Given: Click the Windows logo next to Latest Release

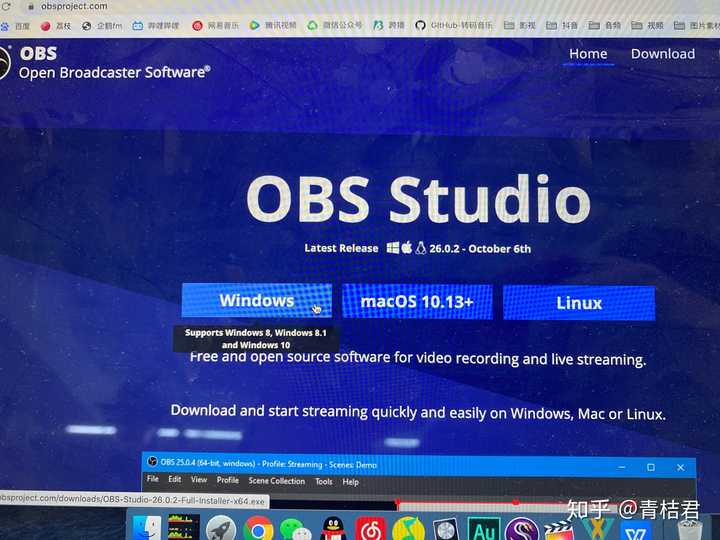Looking at the screenshot, I should pyautogui.click(x=393, y=248).
